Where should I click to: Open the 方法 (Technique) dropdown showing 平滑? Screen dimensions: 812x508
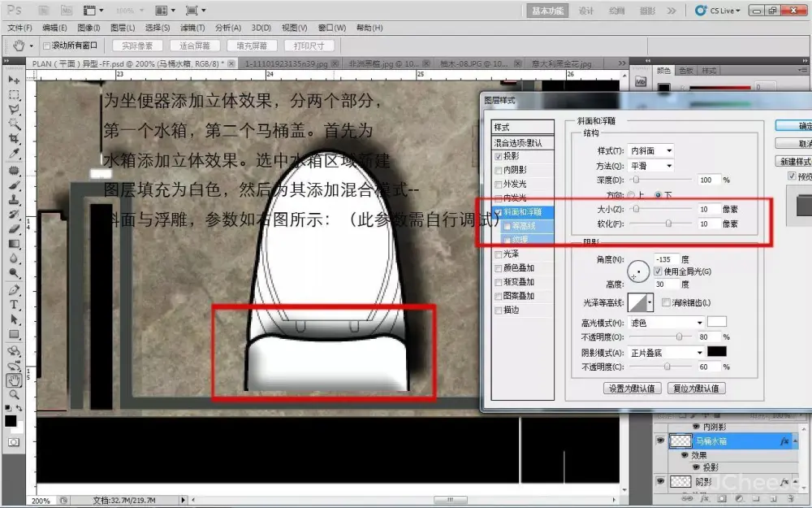652,165
